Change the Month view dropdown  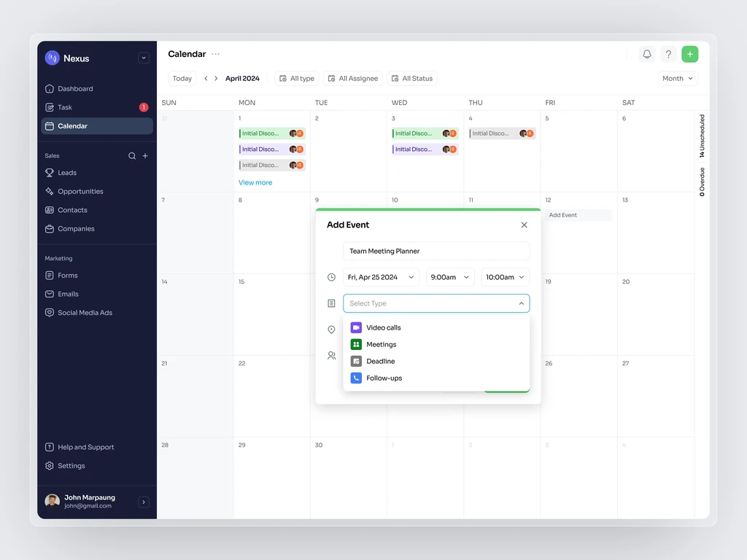[x=678, y=79]
